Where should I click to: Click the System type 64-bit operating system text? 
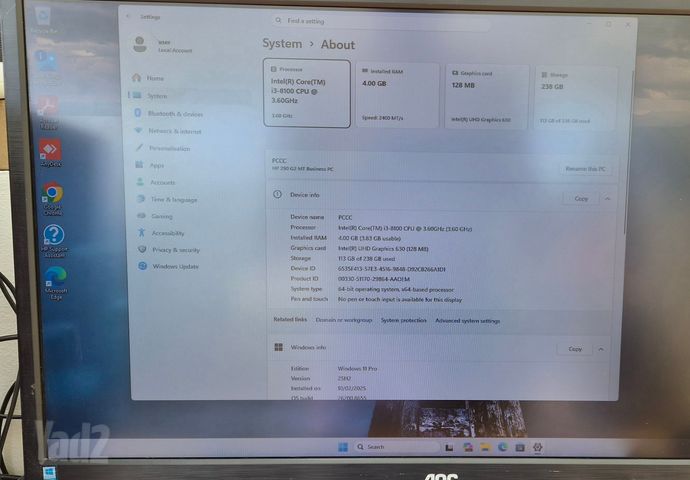[396, 289]
